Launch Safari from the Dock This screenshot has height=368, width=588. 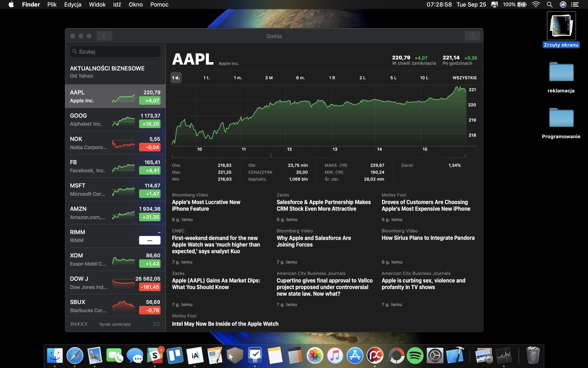coord(75,355)
